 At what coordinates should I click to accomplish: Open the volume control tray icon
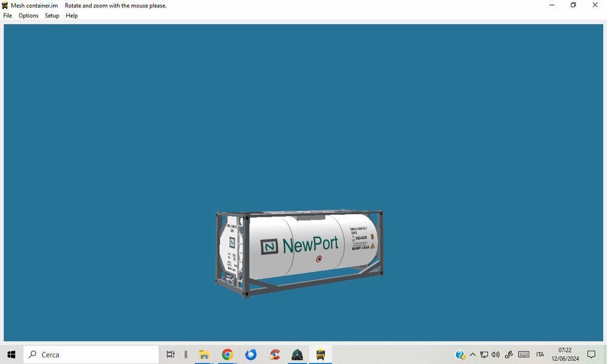click(495, 355)
